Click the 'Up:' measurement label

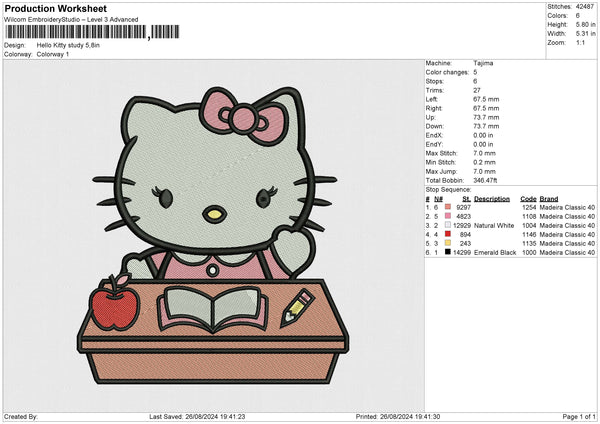tap(430, 117)
